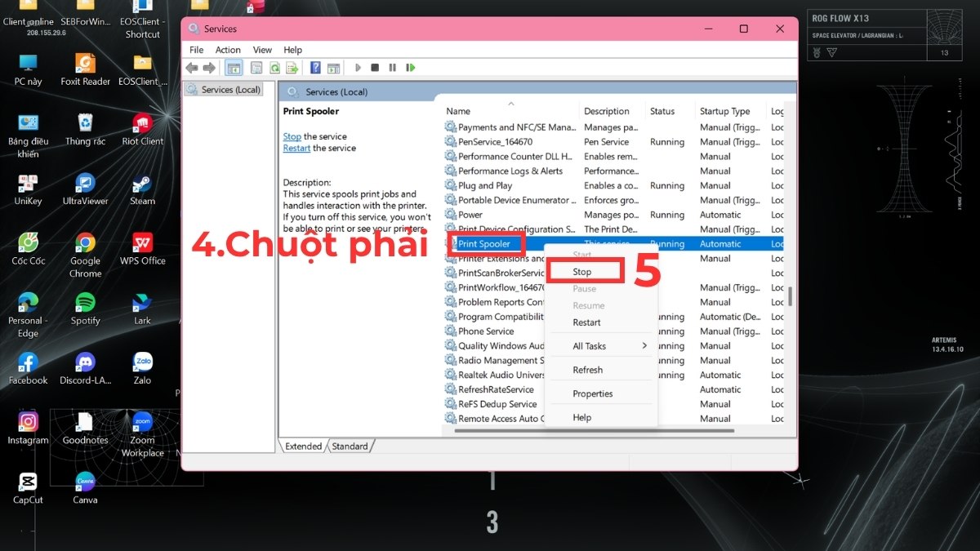This screenshot has width=980, height=551.
Task: Open the PC này desktop icon
Action: tap(28, 69)
